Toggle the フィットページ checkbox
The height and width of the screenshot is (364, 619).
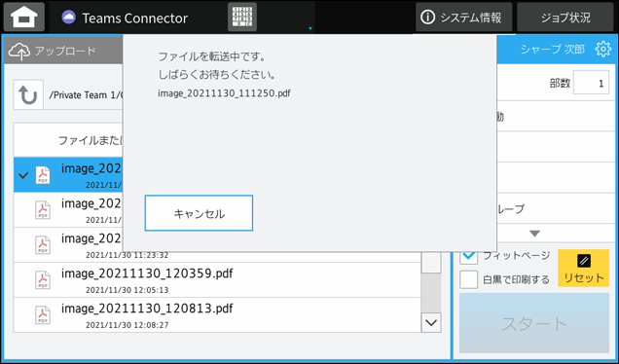[x=468, y=256]
